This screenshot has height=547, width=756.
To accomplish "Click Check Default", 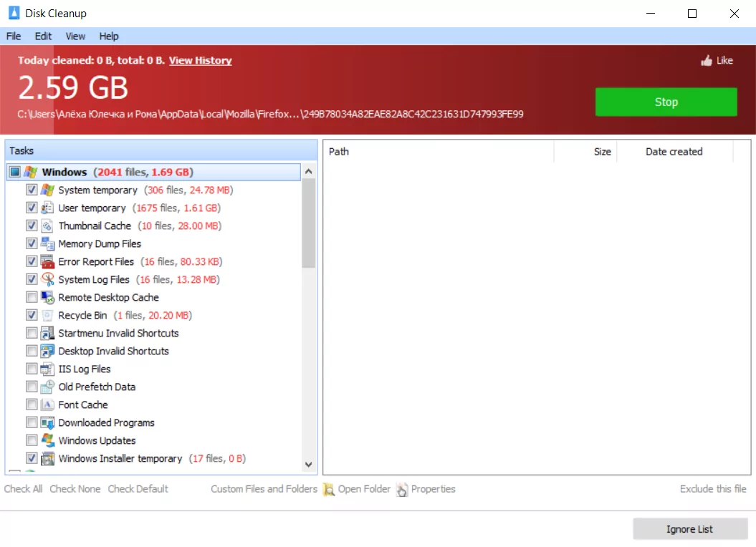I will [138, 489].
